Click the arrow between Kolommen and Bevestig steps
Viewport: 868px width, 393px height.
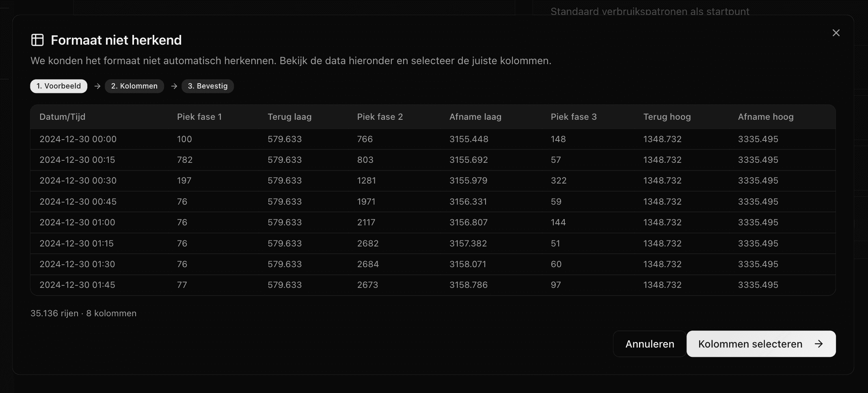tap(174, 86)
